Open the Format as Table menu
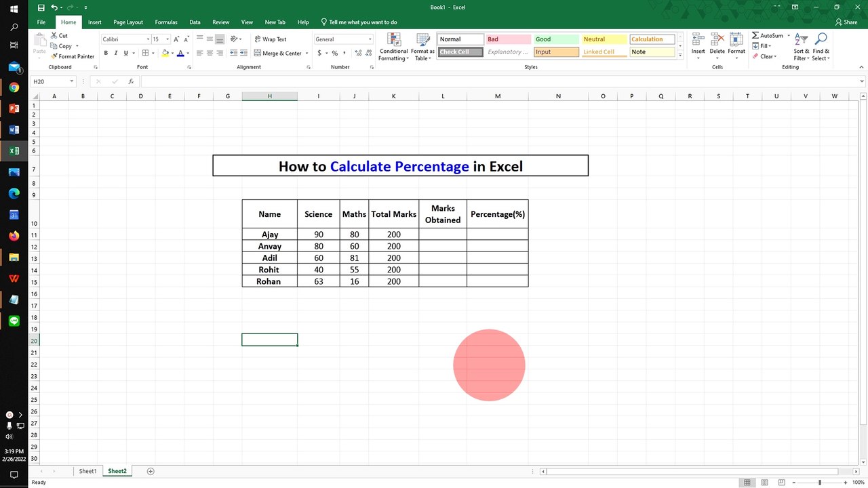The image size is (868, 488). click(x=422, y=47)
